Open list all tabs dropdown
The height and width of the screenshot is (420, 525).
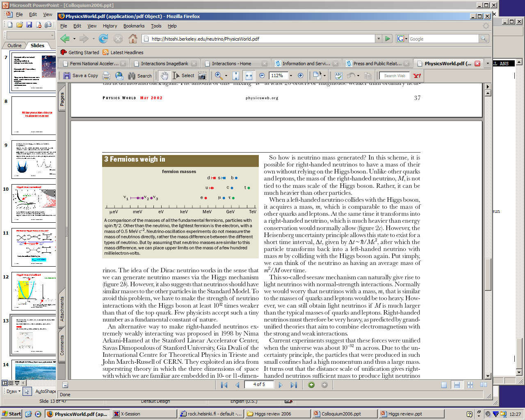488,64
